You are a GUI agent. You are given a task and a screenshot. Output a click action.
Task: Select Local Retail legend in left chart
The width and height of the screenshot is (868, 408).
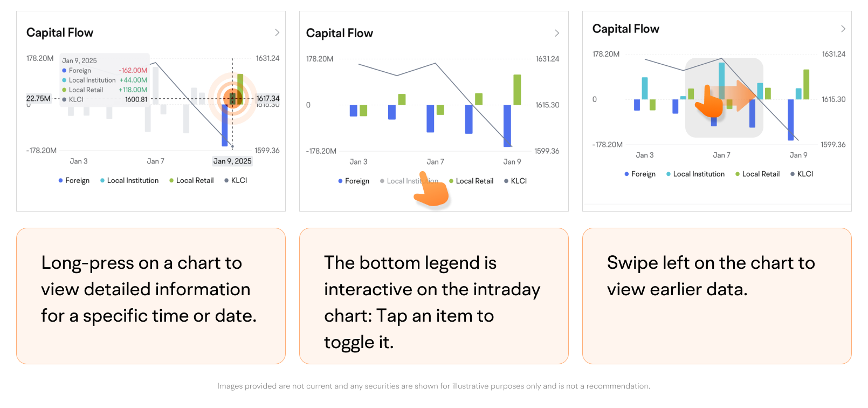click(191, 180)
